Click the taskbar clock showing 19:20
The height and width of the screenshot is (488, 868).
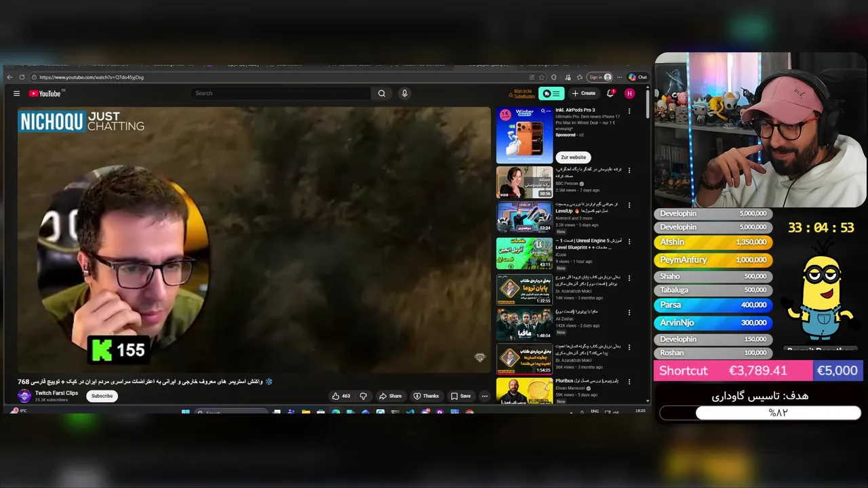point(639,411)
